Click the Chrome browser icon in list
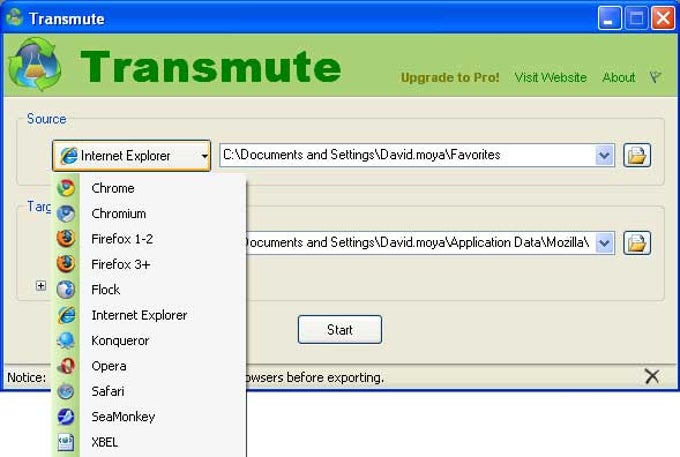The width and height of the screenshot is (680, 457). 66,188
